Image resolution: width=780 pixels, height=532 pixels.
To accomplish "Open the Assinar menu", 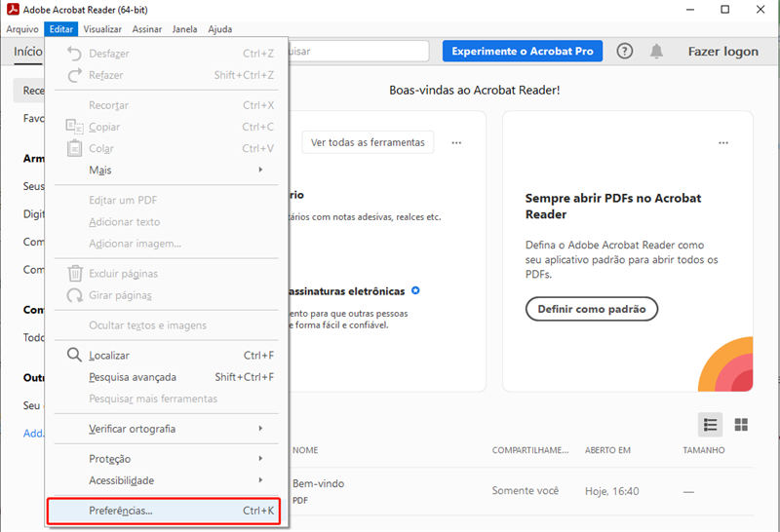I will pyautogui.click(x=147, y=29).
